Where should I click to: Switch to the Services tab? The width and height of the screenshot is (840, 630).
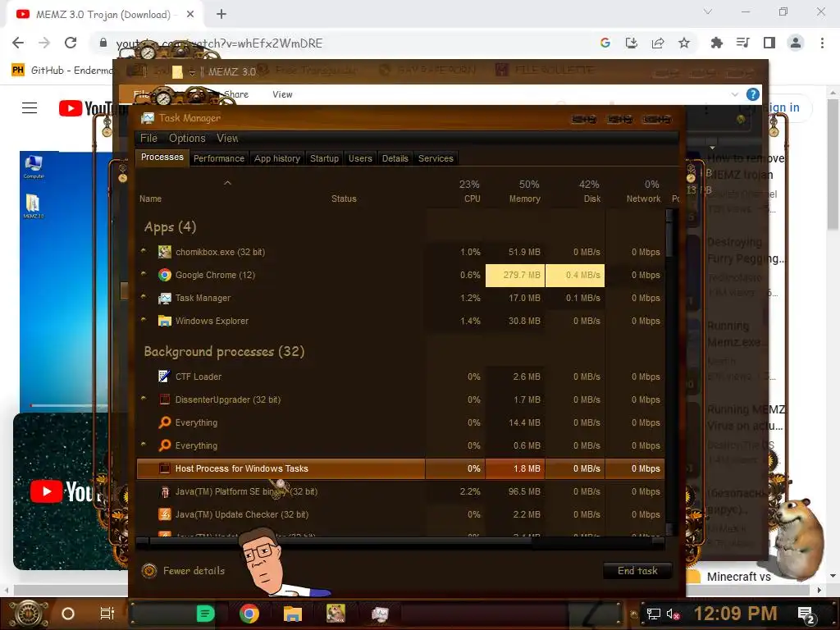(436, 158)
